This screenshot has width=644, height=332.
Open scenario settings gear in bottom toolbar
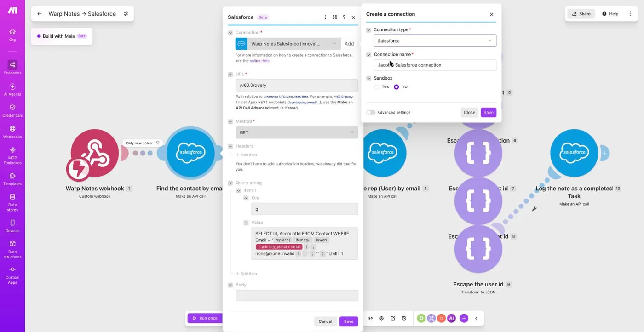coord(381,318)
